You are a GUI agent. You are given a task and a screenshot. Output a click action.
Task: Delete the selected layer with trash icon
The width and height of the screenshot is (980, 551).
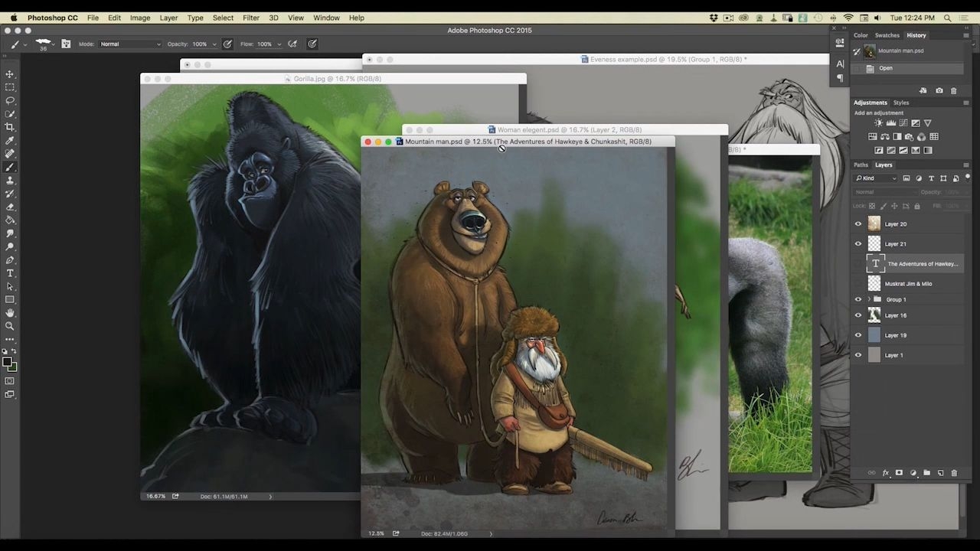pos(954,473)
